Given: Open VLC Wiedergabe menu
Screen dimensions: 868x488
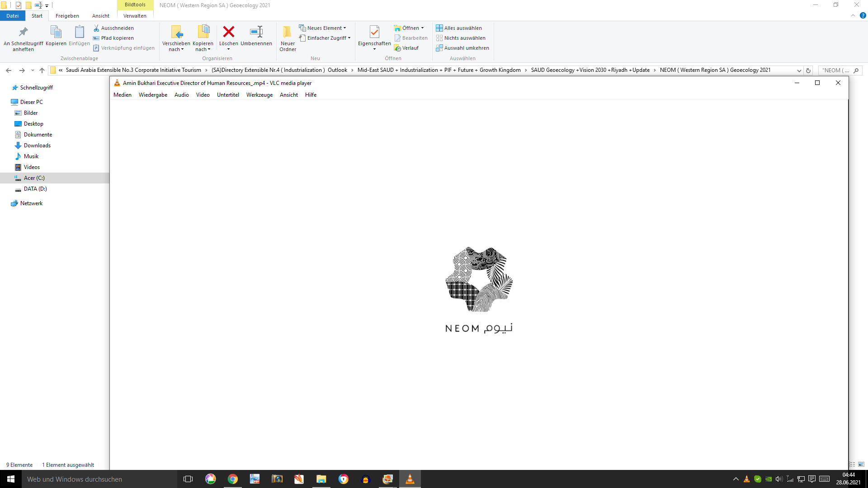Looking at the screenshot, I should point(153,95).
